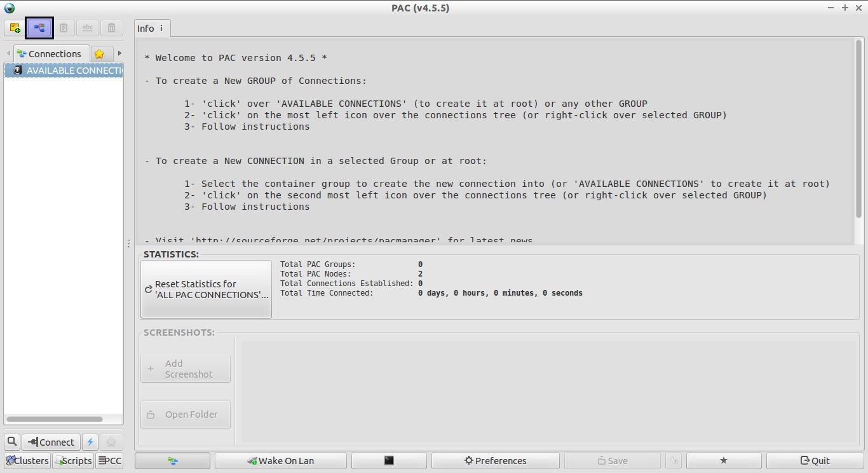This screenshot has height=473, width=868.
Task: Click the info text vertical scrollbar
Action: (x=858, y=129)
